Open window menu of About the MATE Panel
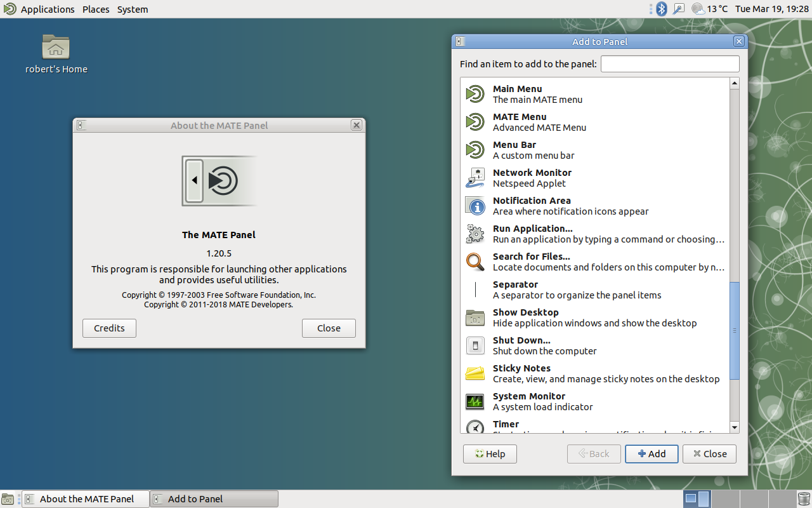812x508 pixels. [81, 126]
